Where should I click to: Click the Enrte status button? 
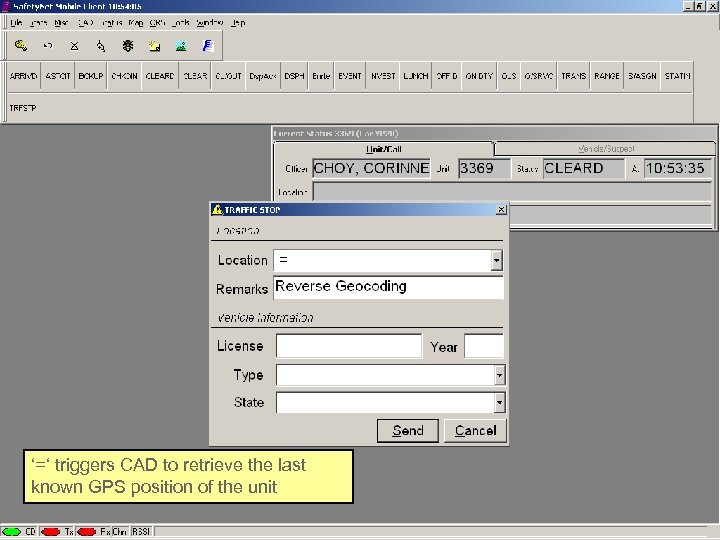click(x=321, y=76)
